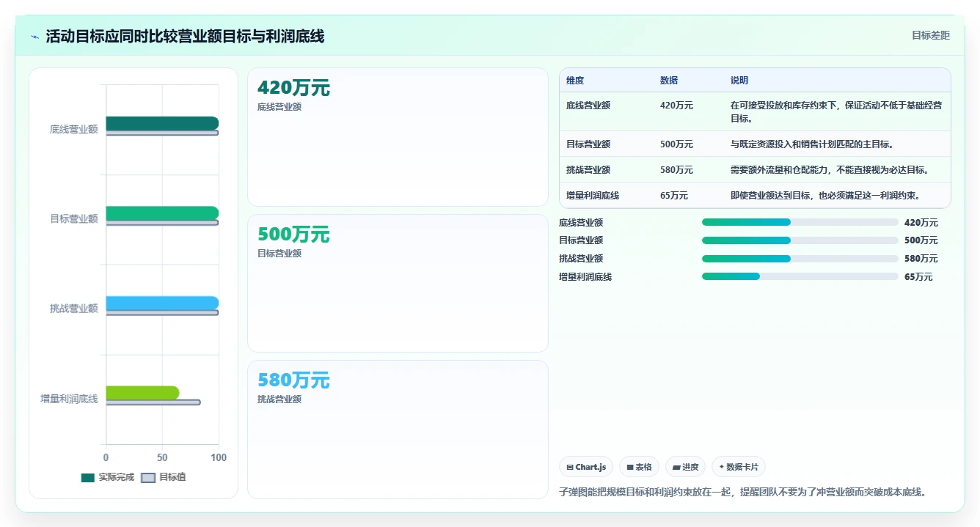Click the icon in the Chart.js tag

pos(570,467)
